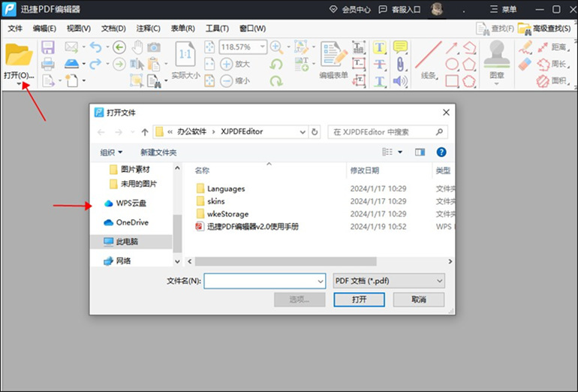Select the 迅捷PDF编辑器v2.0使用手册 file
578x392 pixels.
247,227
